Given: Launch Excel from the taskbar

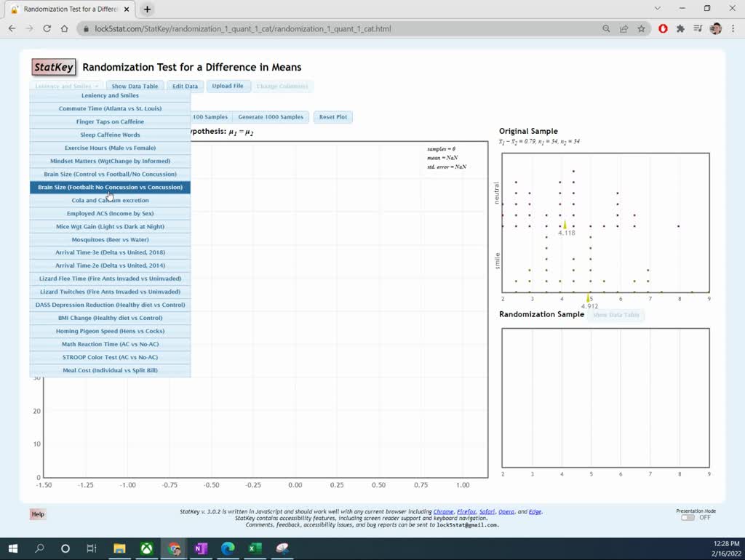Looking at the screenshot, I should click(255, 548).
